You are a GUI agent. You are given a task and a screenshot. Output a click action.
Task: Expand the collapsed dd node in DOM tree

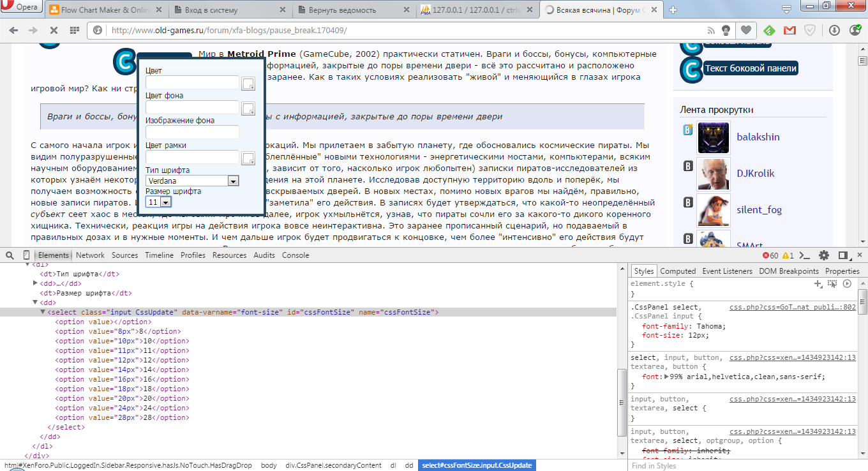(x=36, y=283)
